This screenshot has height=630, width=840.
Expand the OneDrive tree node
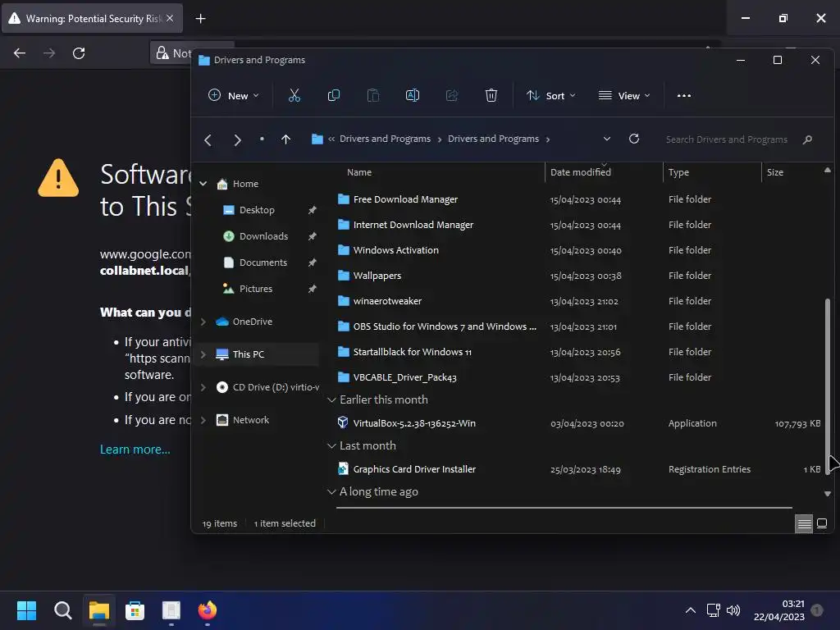pos(203,322)
